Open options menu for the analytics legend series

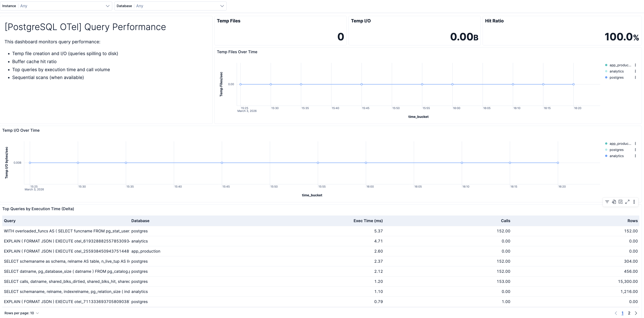[635, 71]
